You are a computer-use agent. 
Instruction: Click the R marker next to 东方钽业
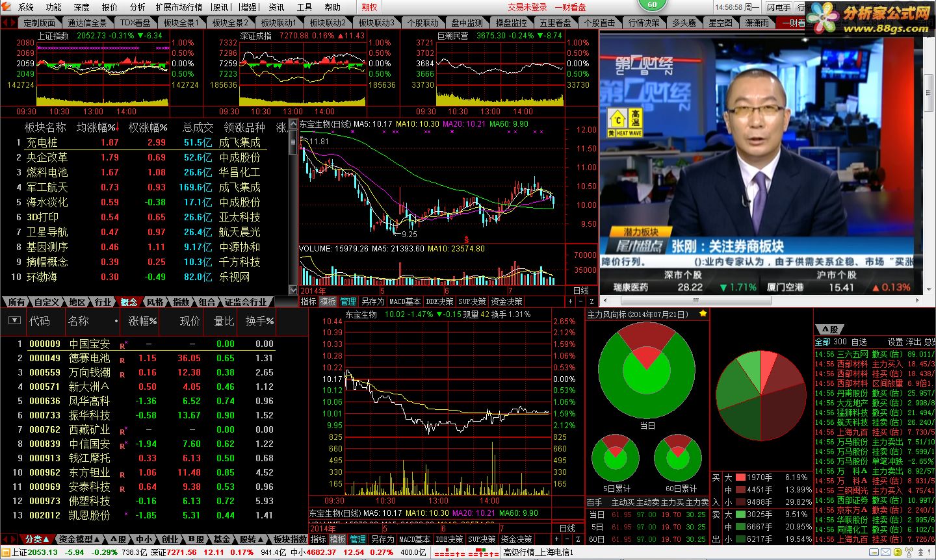click(x=122, y=474)
